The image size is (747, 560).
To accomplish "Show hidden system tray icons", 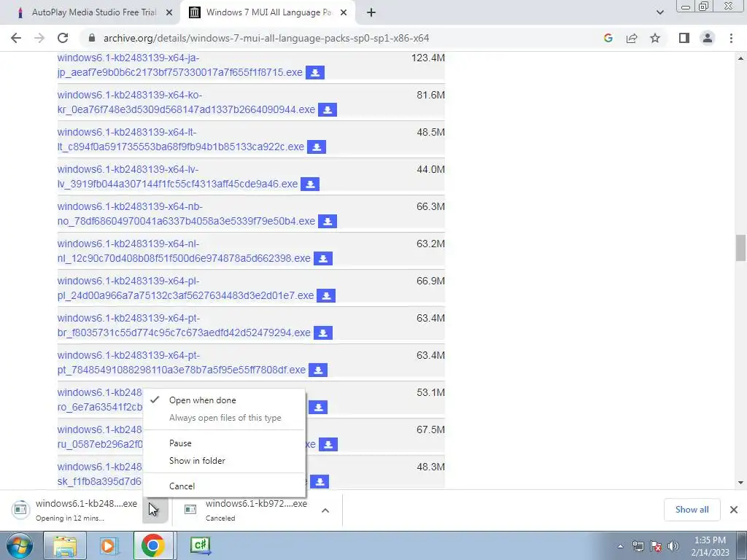I will tap(620, 546).
